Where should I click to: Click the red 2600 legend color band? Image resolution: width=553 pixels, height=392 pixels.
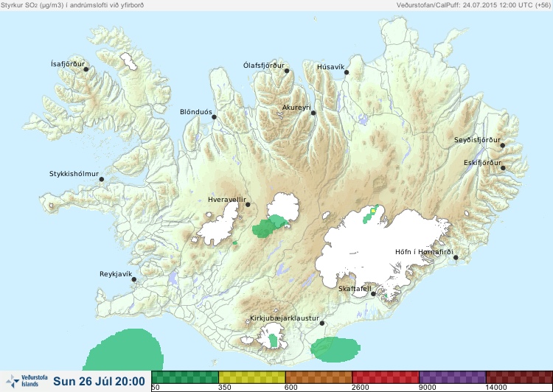386,377
